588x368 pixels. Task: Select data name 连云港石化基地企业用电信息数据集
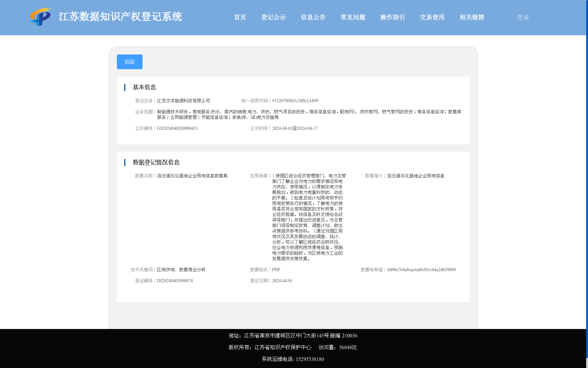coord(192,176)
